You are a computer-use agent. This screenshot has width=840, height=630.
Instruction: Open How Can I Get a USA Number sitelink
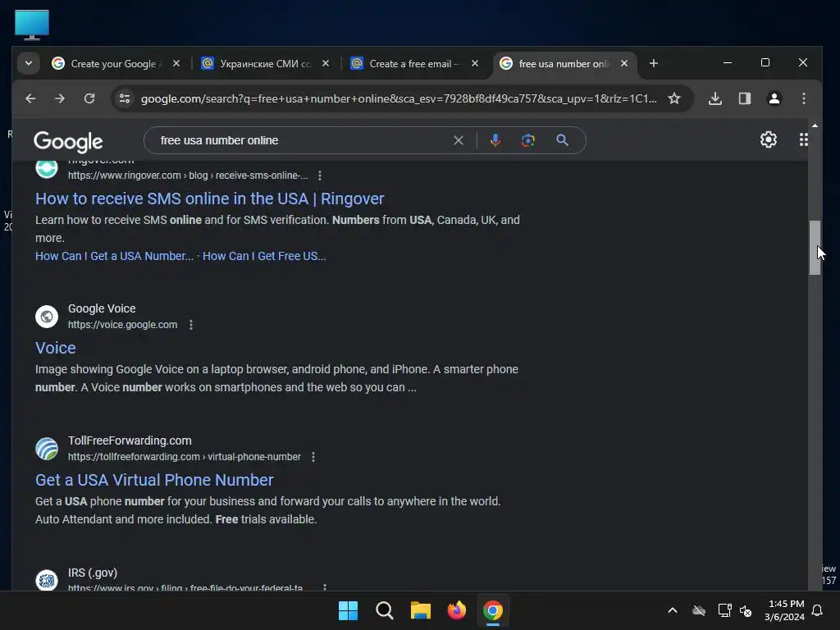tap(114, 256)
